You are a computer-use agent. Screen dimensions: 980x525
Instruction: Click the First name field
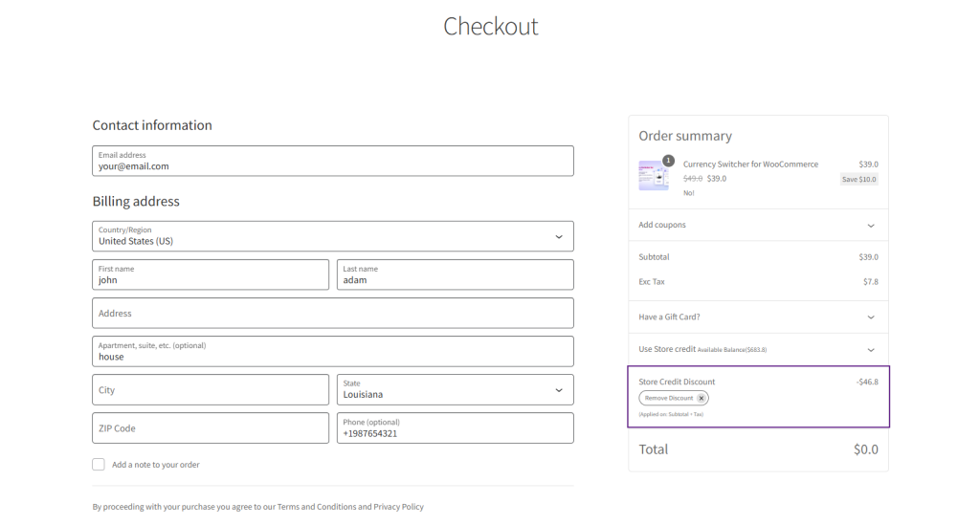pyautogui.click(x=211, y=274)
